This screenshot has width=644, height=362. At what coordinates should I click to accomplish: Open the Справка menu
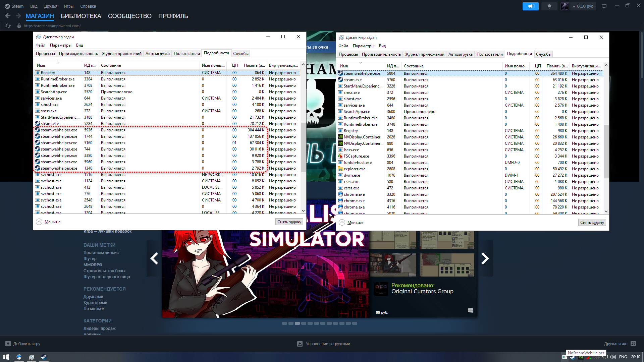coord(88,6)
